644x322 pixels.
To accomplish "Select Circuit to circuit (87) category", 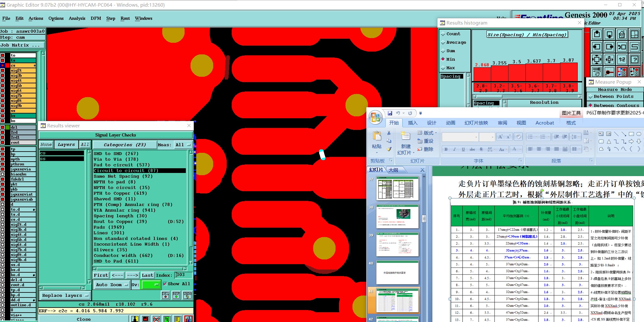I will [140, 170].
